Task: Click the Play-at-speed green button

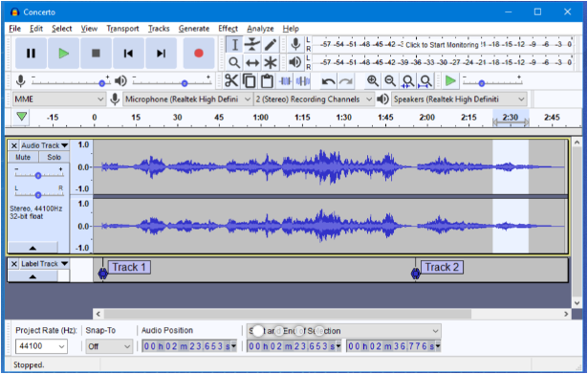Action: tap(450, 80)
